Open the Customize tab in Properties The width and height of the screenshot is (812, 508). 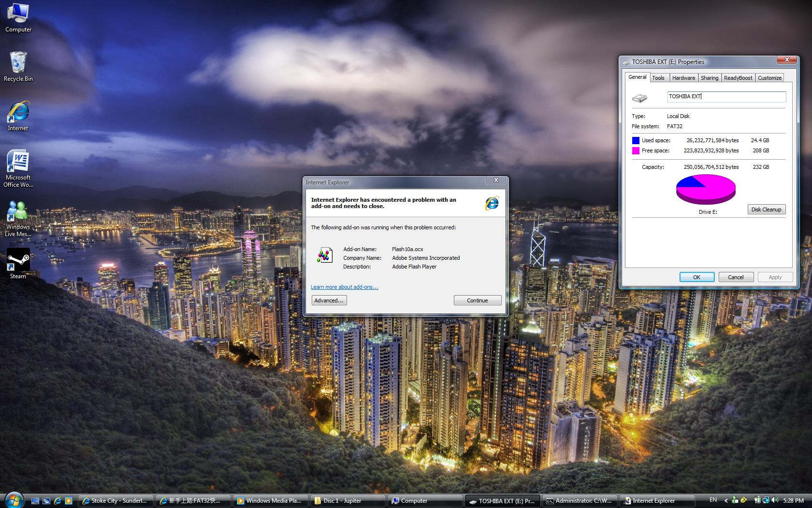click(769, 78)
